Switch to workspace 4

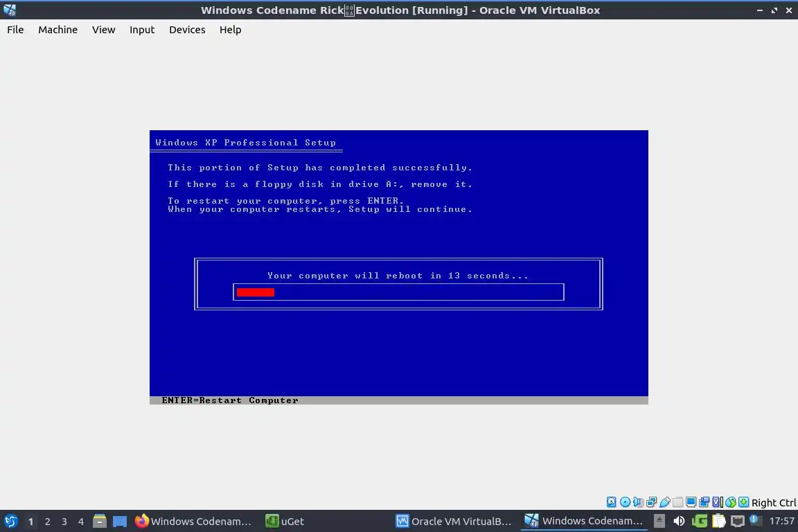[x=81, y=522]
